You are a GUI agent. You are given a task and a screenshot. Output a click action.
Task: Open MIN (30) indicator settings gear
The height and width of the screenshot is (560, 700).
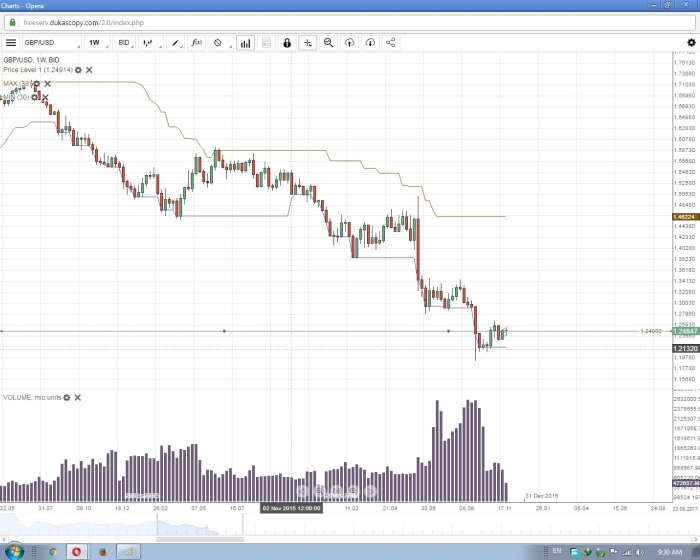34,97
